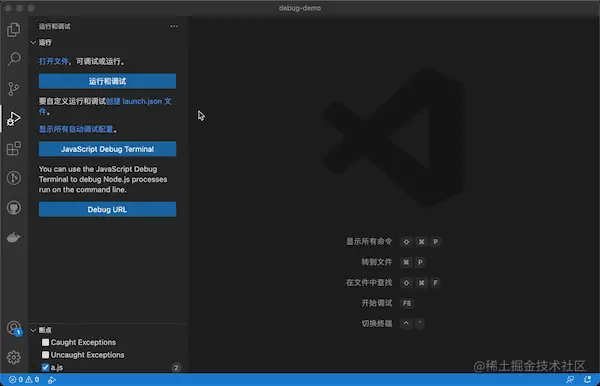Click the 运行和调试 sidebar title
600x386 pixels.
point(54,26)
